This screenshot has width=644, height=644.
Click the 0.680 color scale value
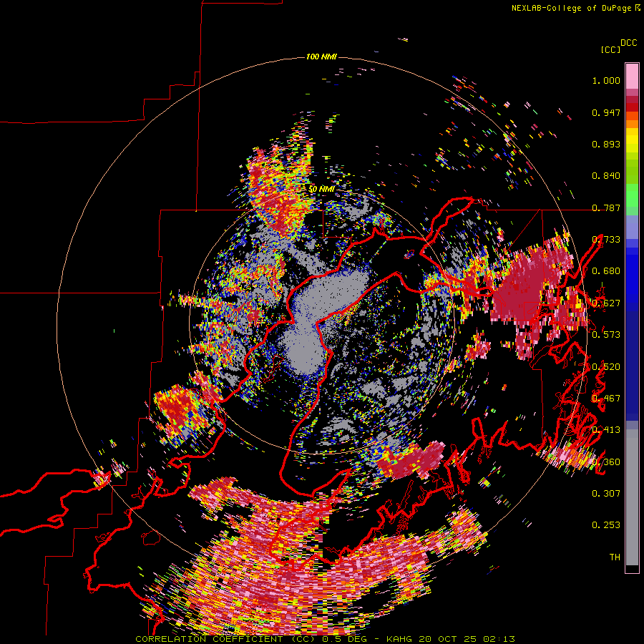click(x=606, y=271)
